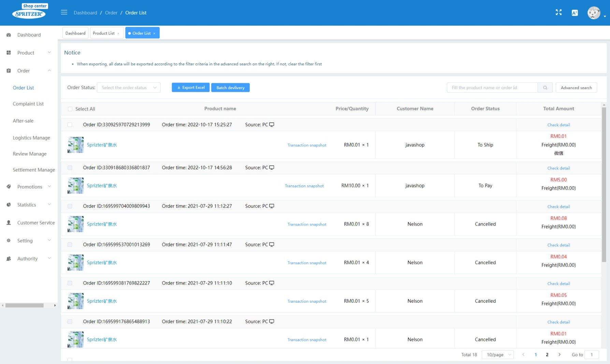Expand the Product sidebar menu
This screenshot has height=364, width=610.
(x=49, y=53)
